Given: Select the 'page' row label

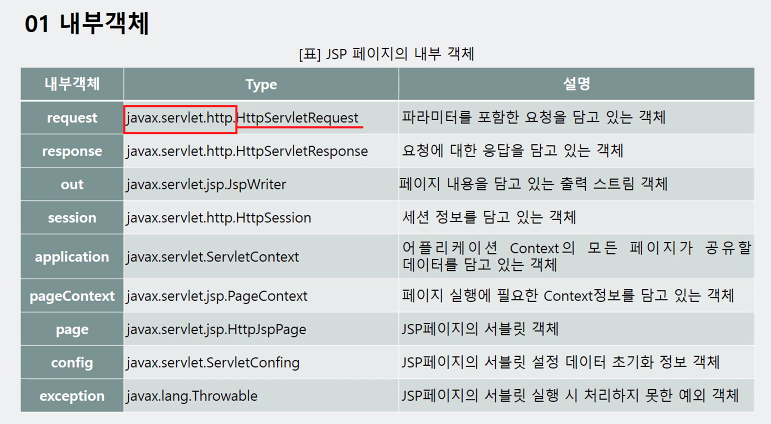Looking at the screenshot, I should coord(72,330).
